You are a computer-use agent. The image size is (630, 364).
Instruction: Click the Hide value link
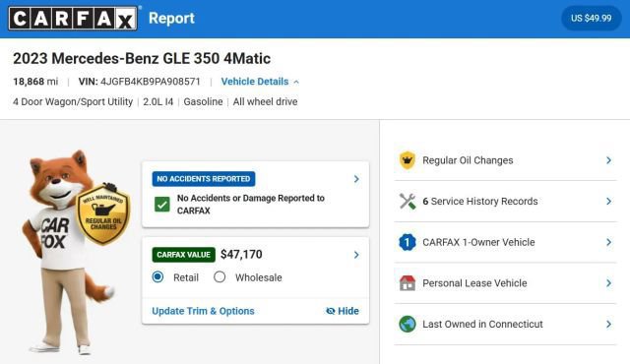click(347, 311)
